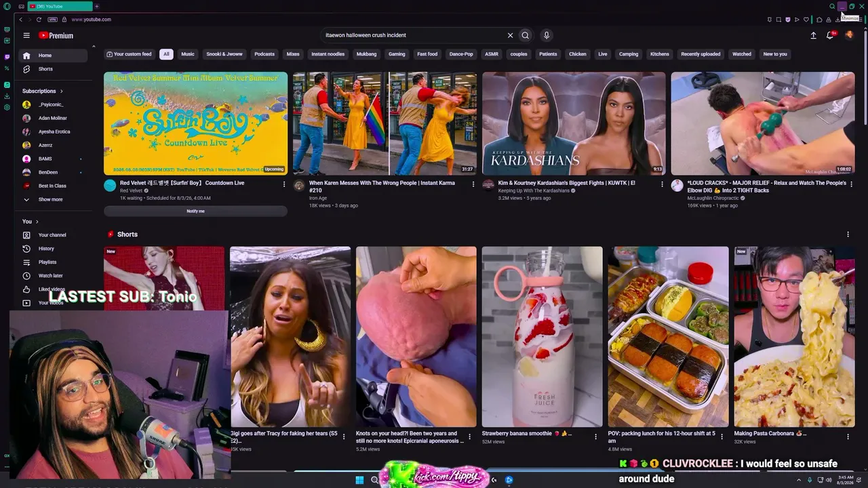Open more actions for Red Velvet video
The height and width of the screenshot is (488, 868).
tap(284, 184)
